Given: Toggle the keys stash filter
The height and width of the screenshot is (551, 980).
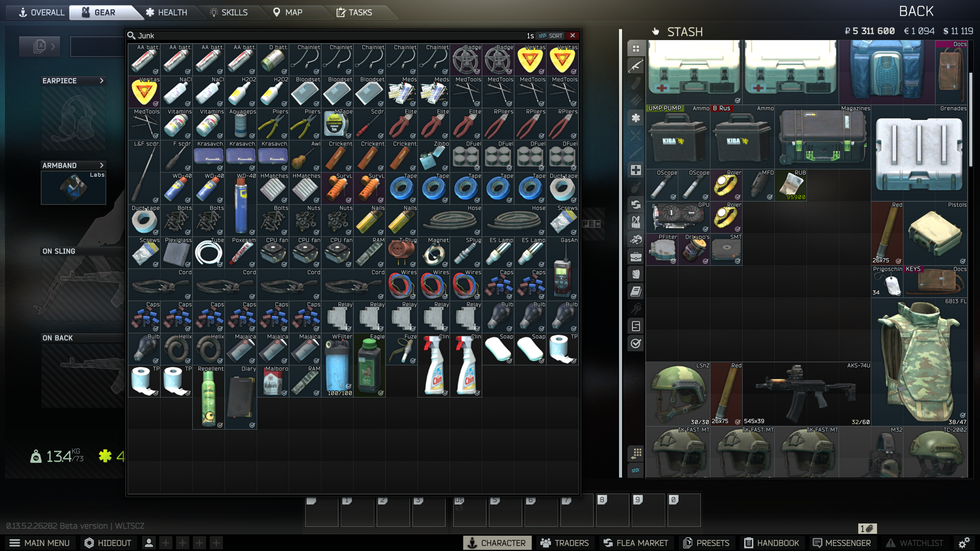Looking at the screenshot, I should [636, 309].
